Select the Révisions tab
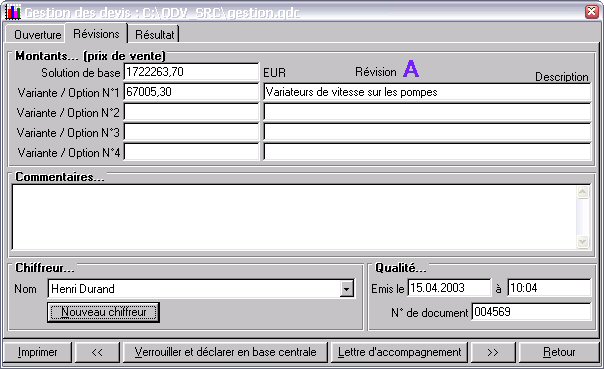The height and width of the screenshot is (369, 604). click(96, 34)
